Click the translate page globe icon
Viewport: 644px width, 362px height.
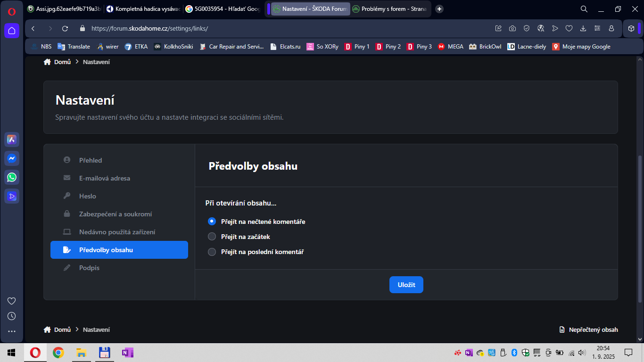541,28
